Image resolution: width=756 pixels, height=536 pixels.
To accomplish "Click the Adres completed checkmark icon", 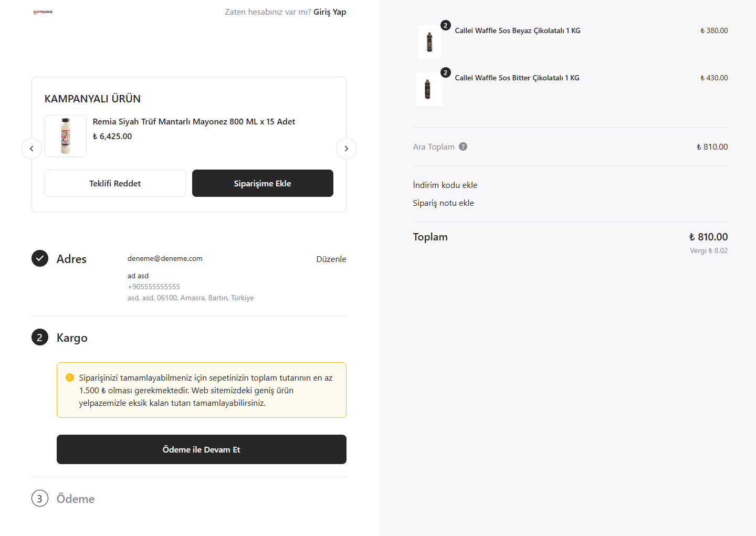I will click(40, 258).
